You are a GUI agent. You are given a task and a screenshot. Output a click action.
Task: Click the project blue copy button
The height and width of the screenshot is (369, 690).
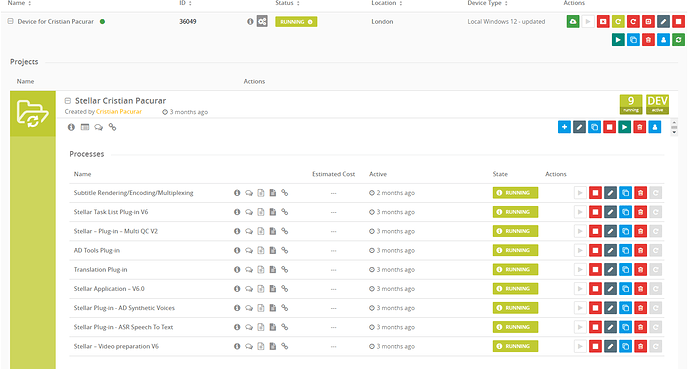[x=595, y=127]
